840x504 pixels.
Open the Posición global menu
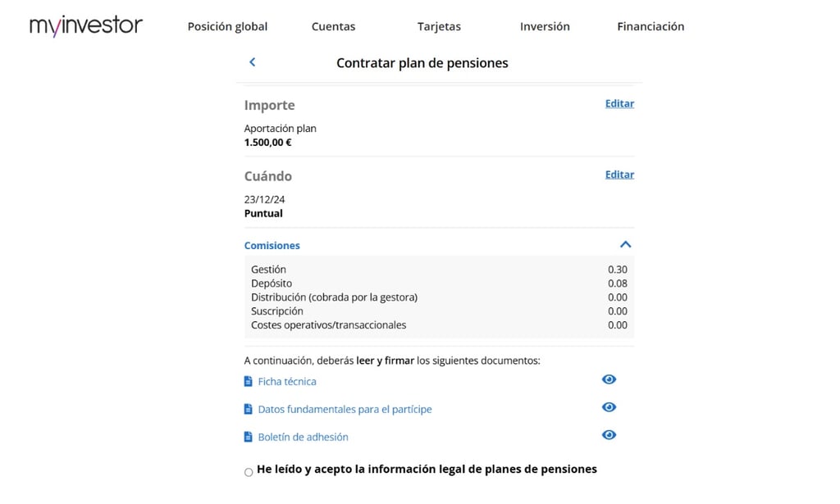(227, 26)
